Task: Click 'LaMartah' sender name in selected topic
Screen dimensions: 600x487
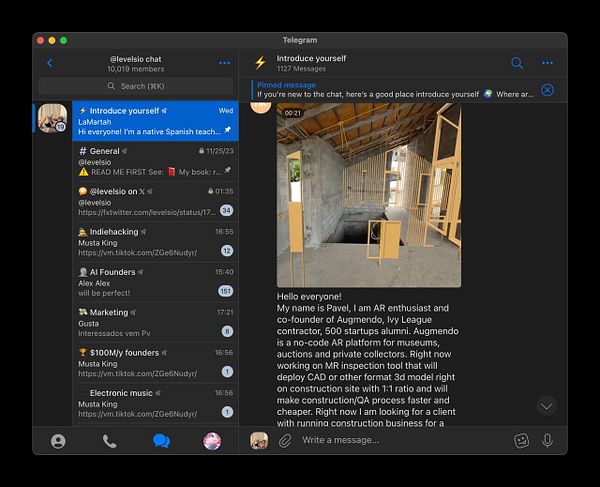Action: (x=95, y=122)
